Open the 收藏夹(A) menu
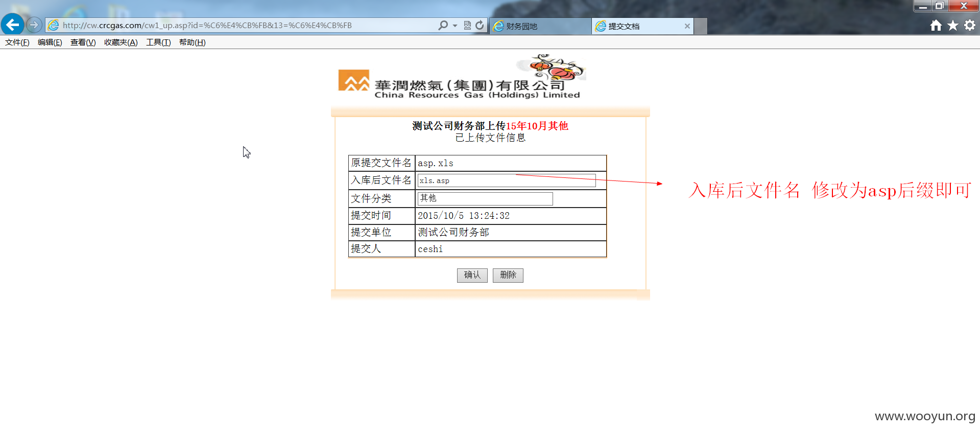 [121, 42]
